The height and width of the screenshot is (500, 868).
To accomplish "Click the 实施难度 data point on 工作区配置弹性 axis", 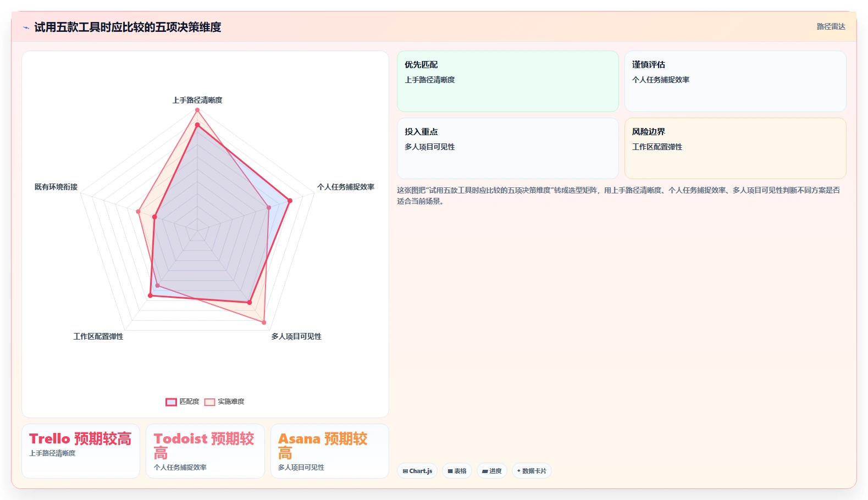I will (x=157, y=286).
